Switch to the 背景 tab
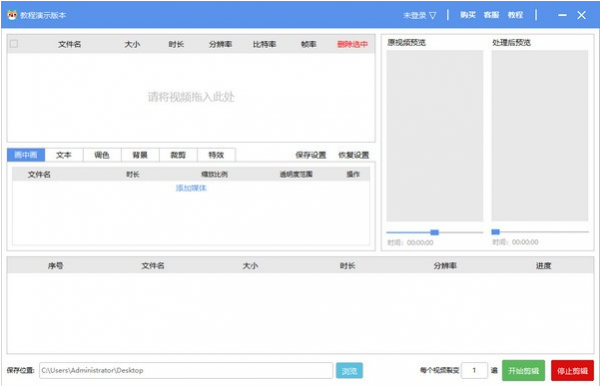Screen dimensions: 600x386 point(140,155)
